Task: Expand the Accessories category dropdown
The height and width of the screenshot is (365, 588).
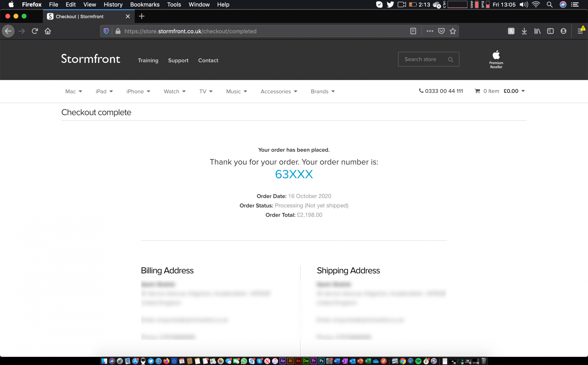Action: click(279, 91)
